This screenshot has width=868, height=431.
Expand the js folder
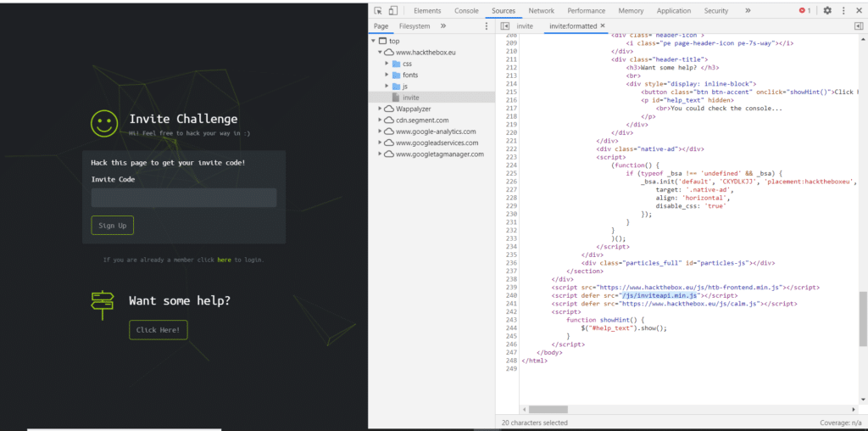[x=387, y=87]
